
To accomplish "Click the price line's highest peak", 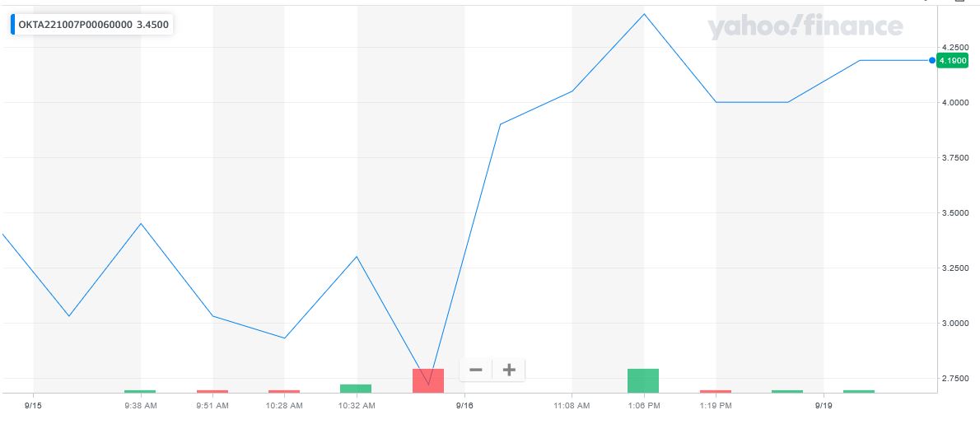I will pyautogui.click(x=644, y=14).
